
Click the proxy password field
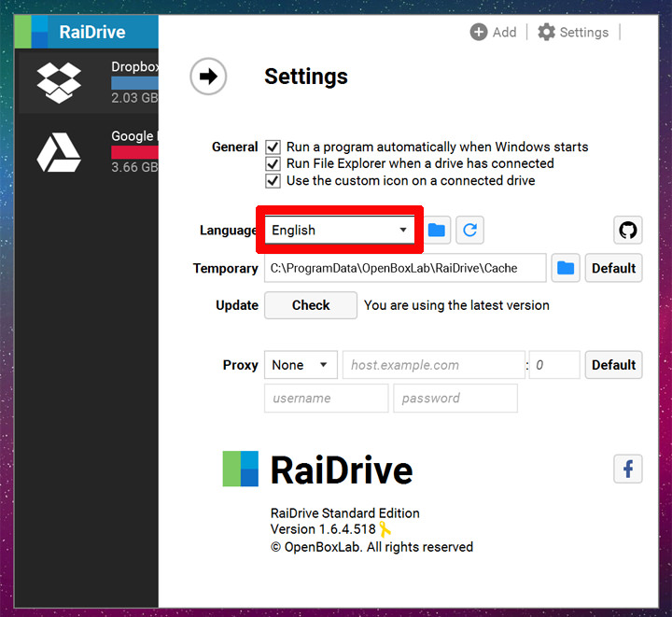click(x=455, y=398)
